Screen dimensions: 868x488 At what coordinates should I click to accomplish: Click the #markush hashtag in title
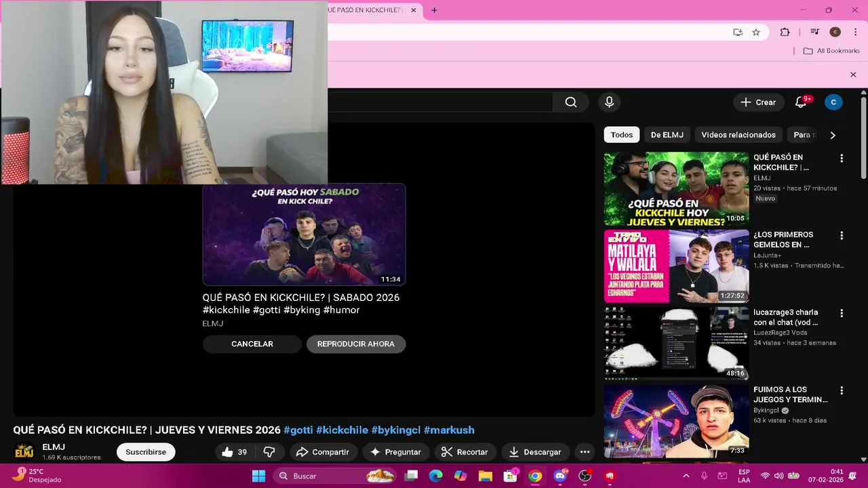point(449,430)
